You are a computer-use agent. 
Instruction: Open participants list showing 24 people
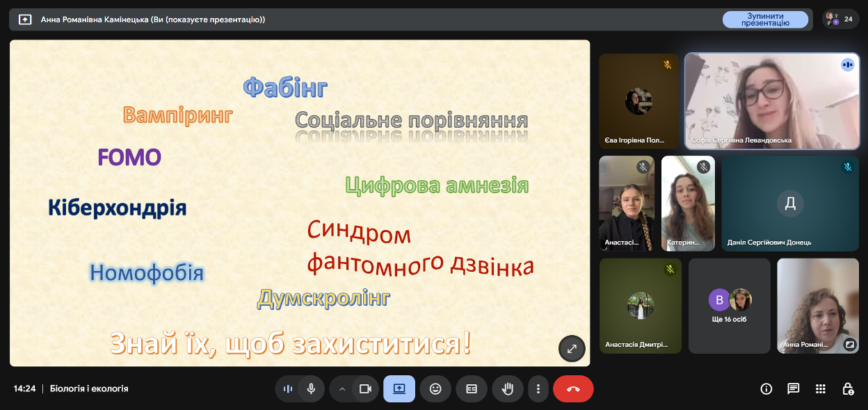pyautogui.click(x=840, y=19)
